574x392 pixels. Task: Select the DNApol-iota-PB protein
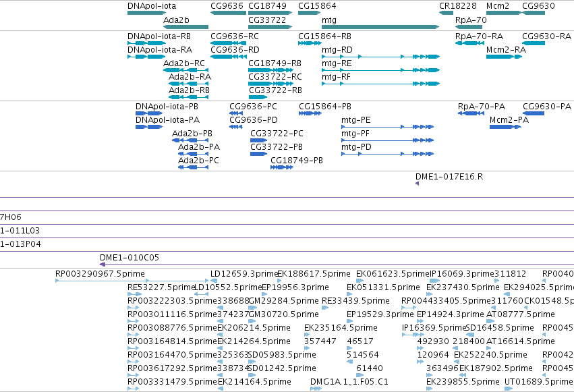(x=149, y=113)
